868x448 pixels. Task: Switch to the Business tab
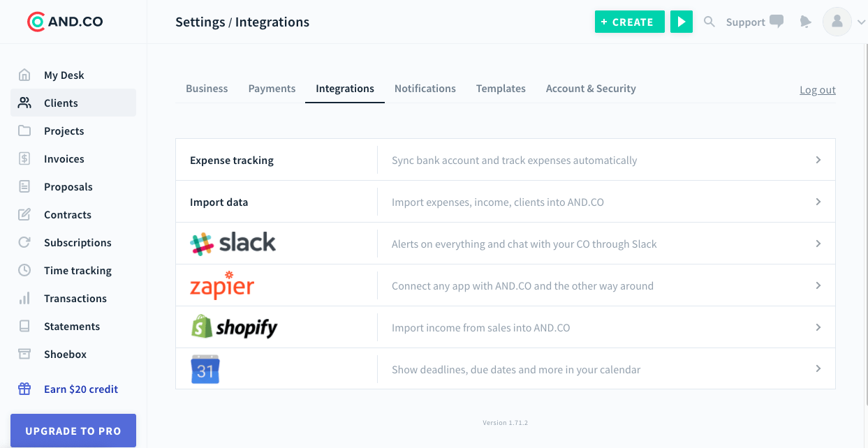coord(207,89)
